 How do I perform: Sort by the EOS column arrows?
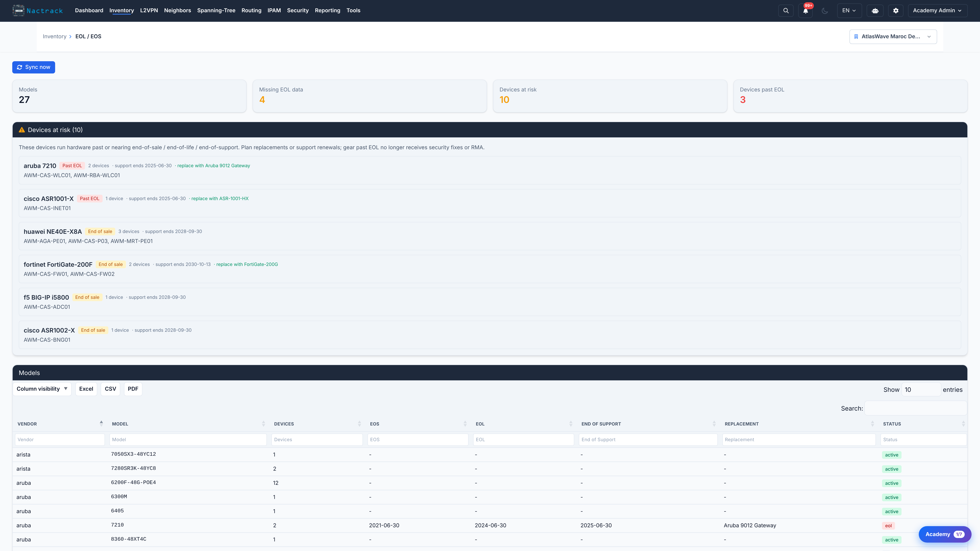click(465, 424)
